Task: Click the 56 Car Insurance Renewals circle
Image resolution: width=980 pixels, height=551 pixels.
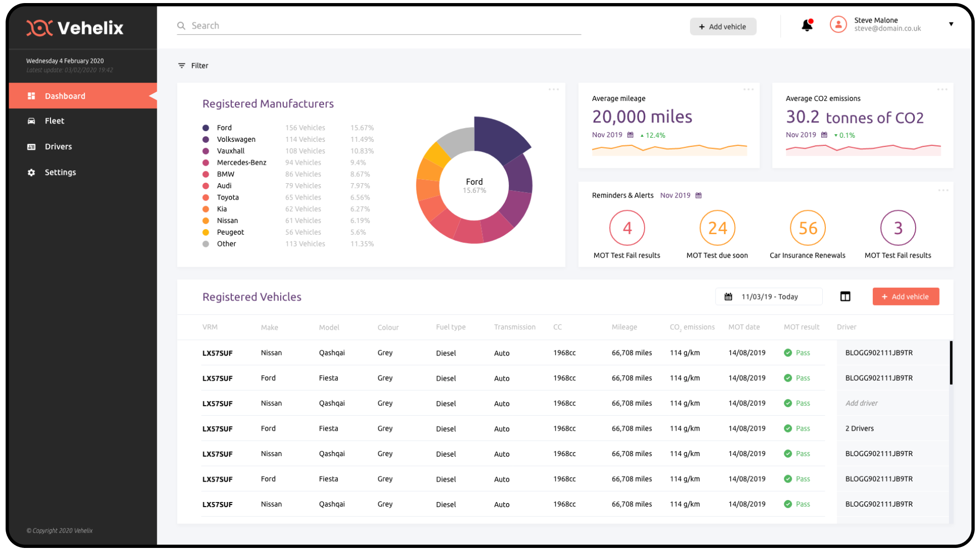Action: (x=807, y=228)
